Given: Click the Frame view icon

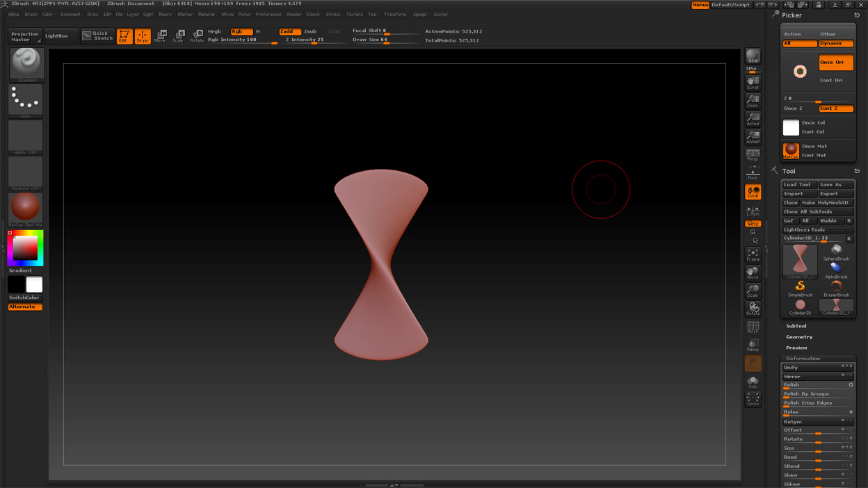Looking at the screenshot, I should (x=753, y=254).
